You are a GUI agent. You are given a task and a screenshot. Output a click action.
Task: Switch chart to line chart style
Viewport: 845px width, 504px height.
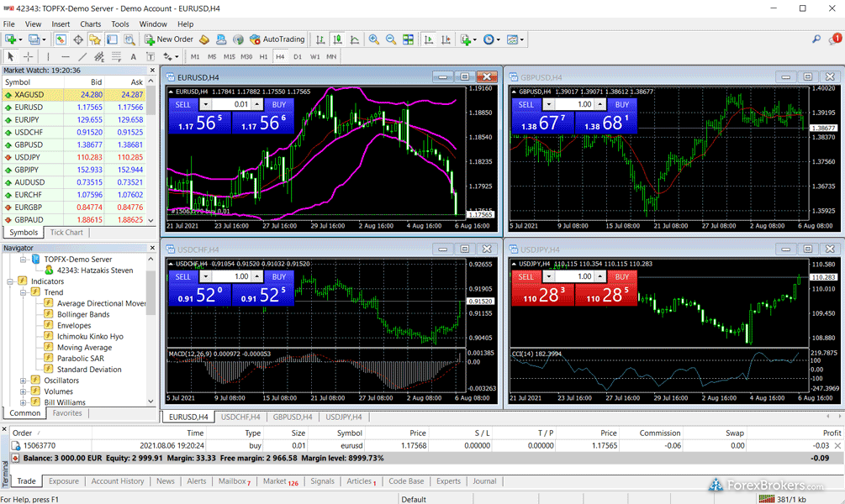pyautogui.click(x=355, y=39)
